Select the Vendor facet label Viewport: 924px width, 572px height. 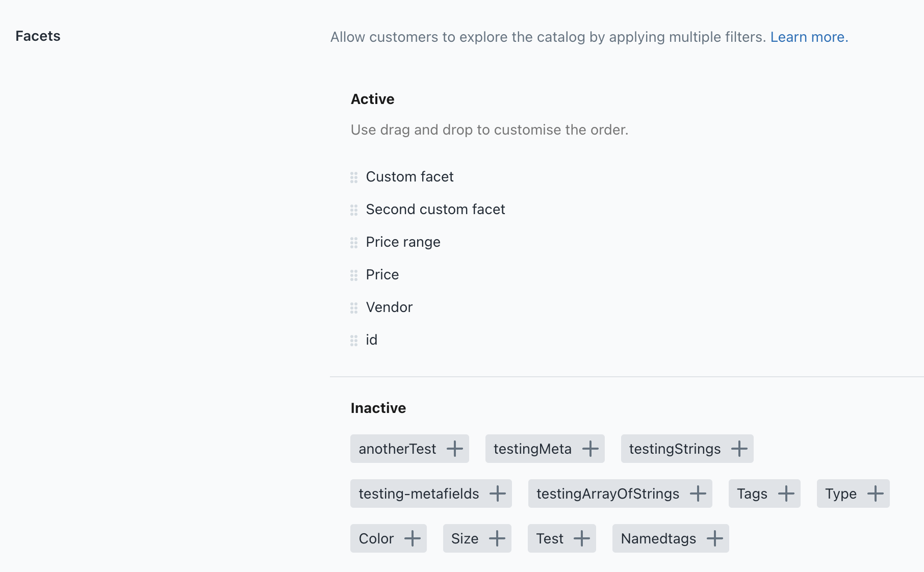click(389, 307)
